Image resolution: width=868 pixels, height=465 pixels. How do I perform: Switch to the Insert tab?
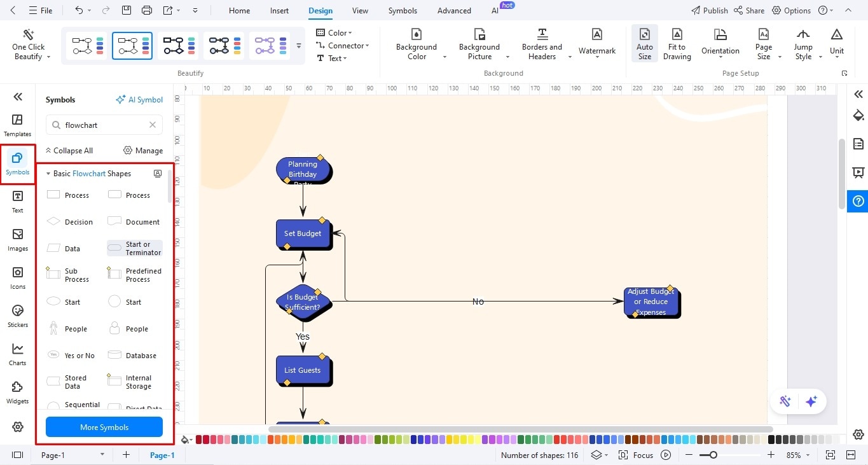279,10
